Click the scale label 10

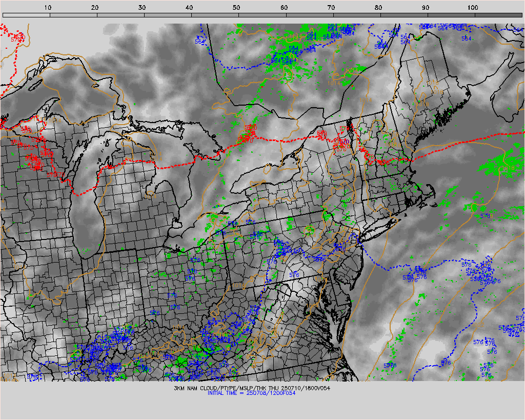point(48,8)
